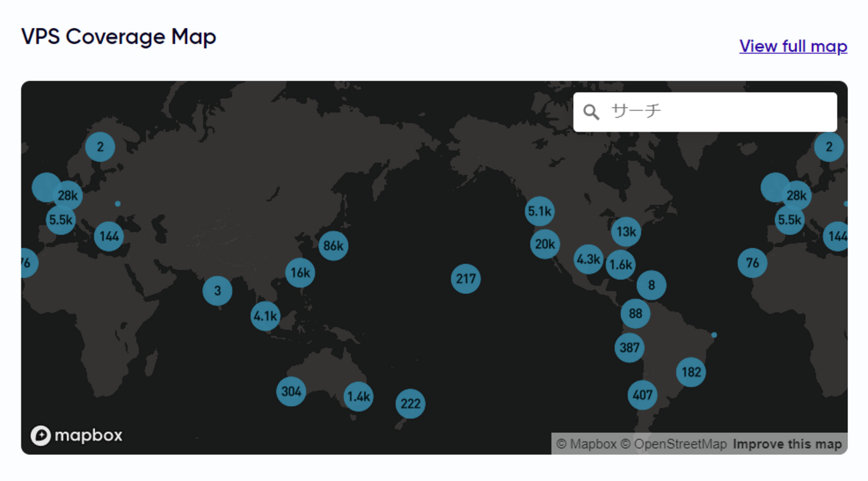Select the 86k cluster marker

(333, 246)
